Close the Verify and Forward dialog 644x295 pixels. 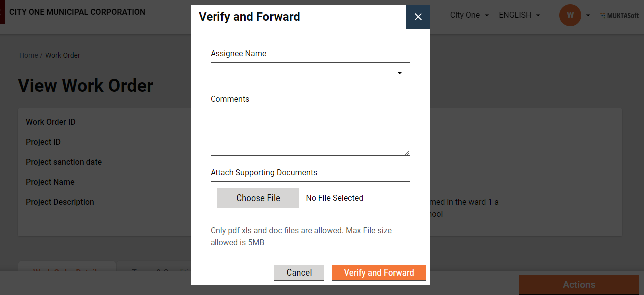click(418, 17)
